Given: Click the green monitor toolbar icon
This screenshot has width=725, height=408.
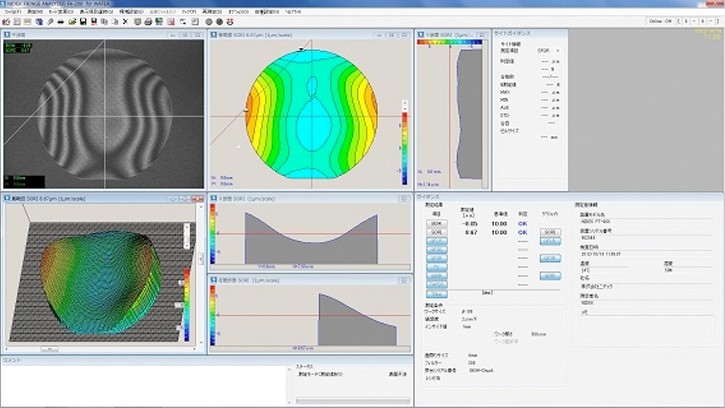Looking at the screenshot, I should pyautogui.click(x=159, y=22).
